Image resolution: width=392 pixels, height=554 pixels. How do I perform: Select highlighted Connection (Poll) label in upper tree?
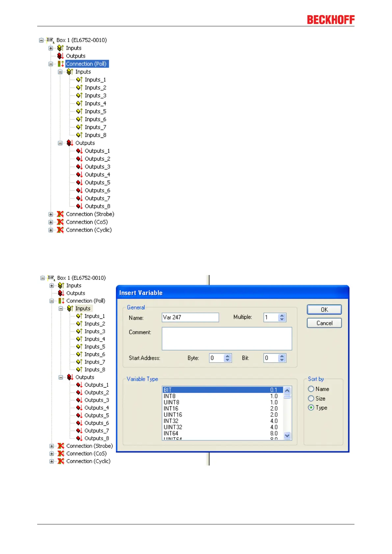(87, 64)
